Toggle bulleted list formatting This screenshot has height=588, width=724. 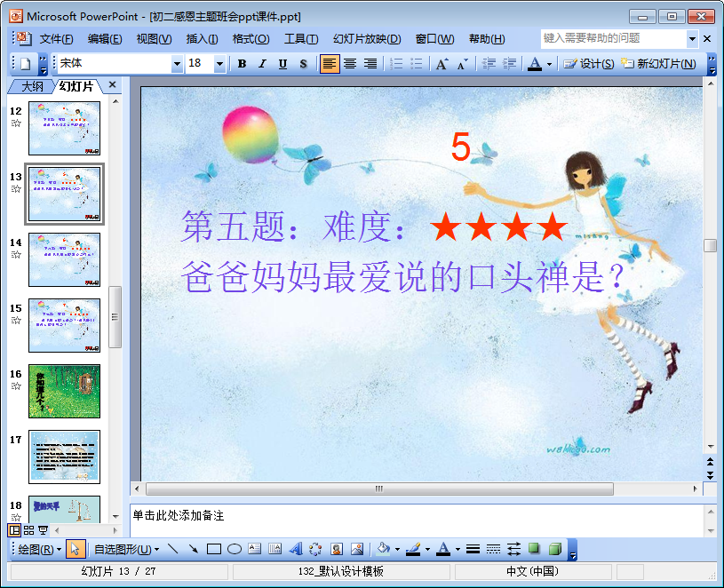416,64
